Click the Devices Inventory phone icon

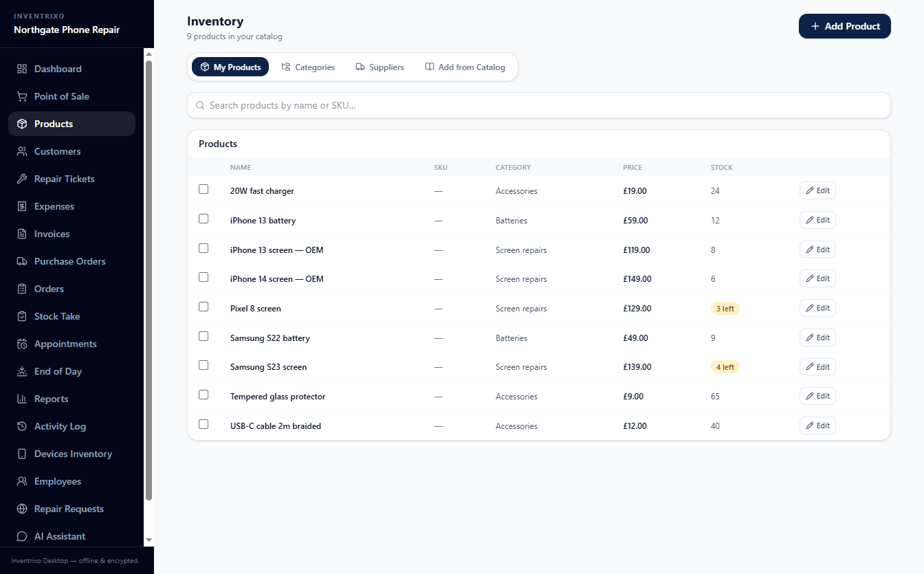[x=22, y=454]
